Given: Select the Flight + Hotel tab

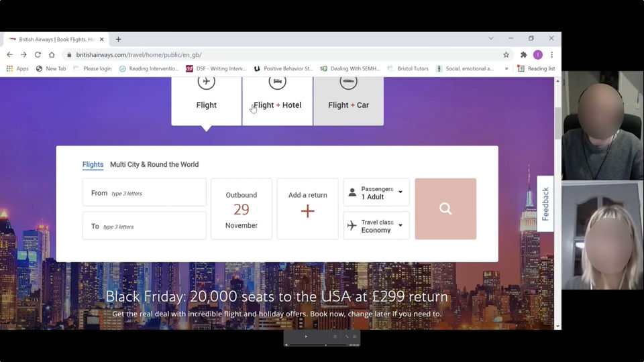Looking at the screenshot, I should 277,101.
